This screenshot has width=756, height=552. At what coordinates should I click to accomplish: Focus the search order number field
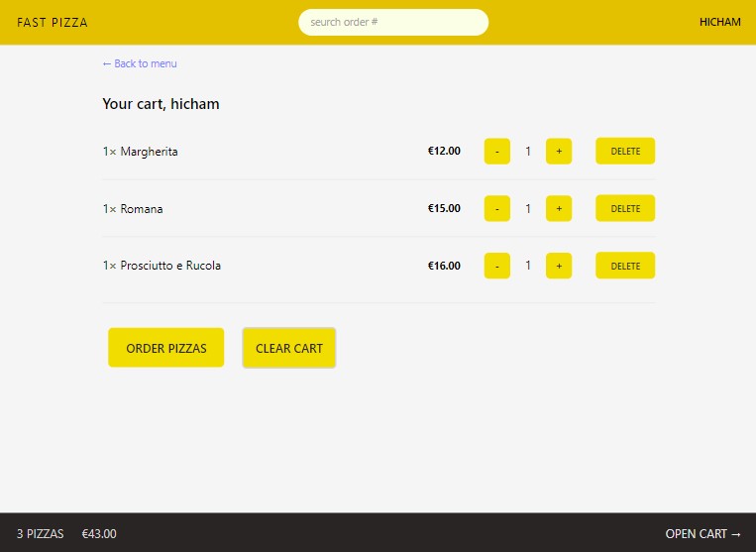(x=393, y=22)
